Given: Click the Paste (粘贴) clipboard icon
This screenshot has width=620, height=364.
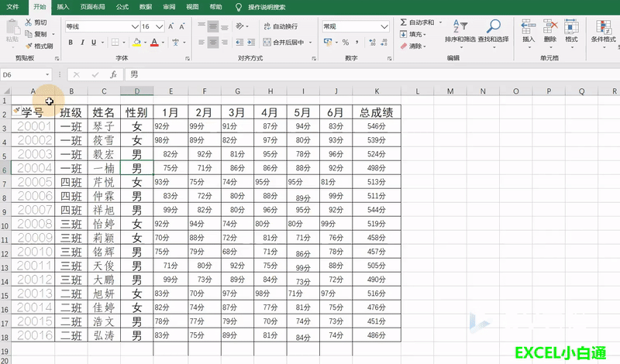Looking at the screenshot, I should (x=12, y=28).
